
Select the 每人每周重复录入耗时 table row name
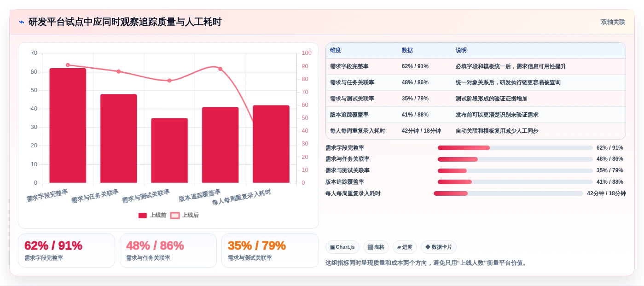[x=358, y=131]
